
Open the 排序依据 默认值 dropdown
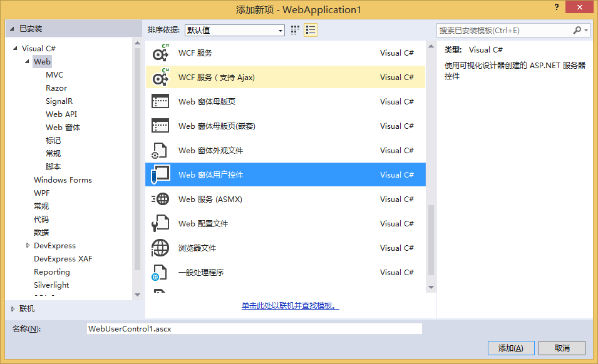tap(235, 30)
